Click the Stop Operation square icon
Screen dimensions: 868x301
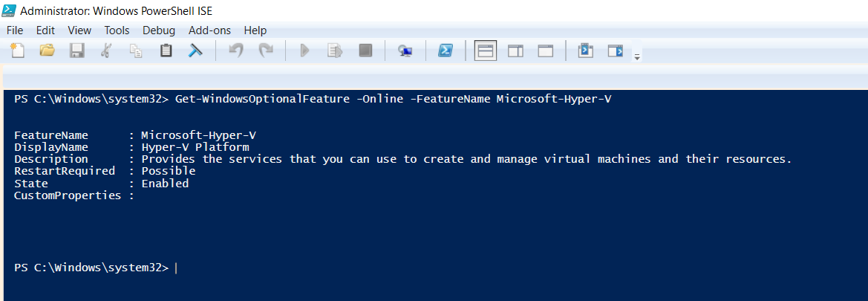[365, 51]
